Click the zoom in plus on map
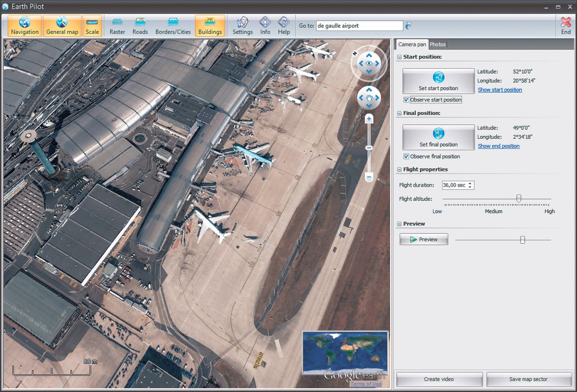577x392 pixels. (x=369, y=119)
